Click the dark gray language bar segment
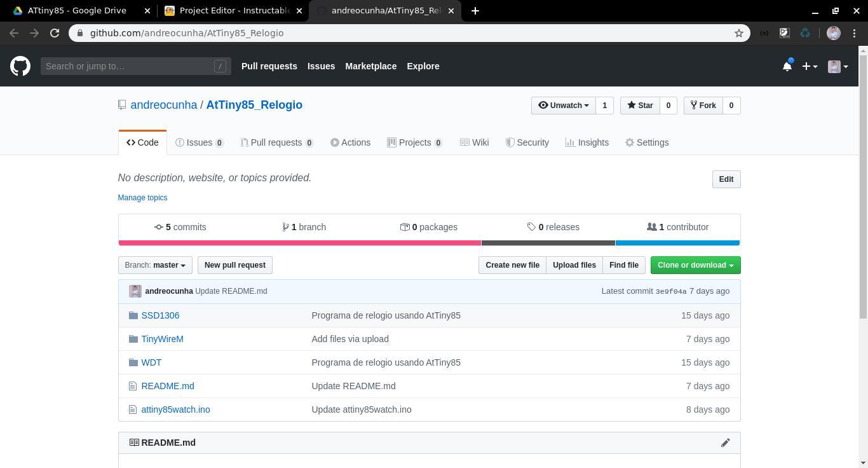Viewport: 868px width, 468px height. [x=548, y=243]
